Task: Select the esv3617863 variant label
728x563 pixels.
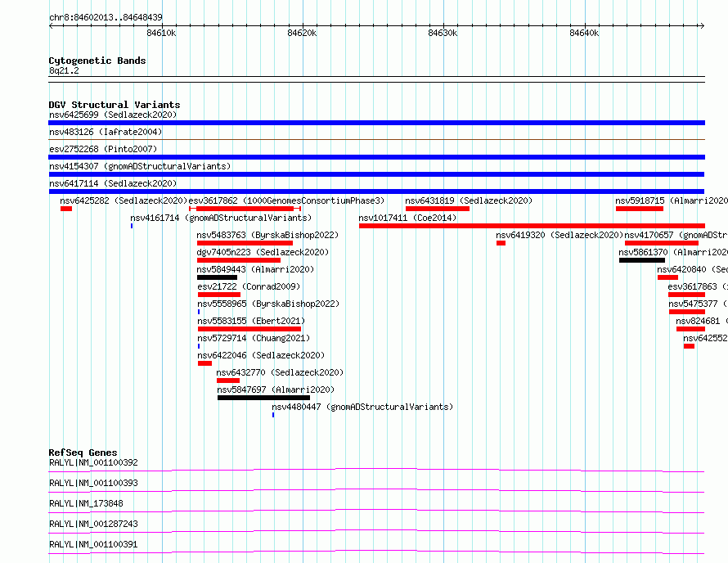Action: pos(698,286)
